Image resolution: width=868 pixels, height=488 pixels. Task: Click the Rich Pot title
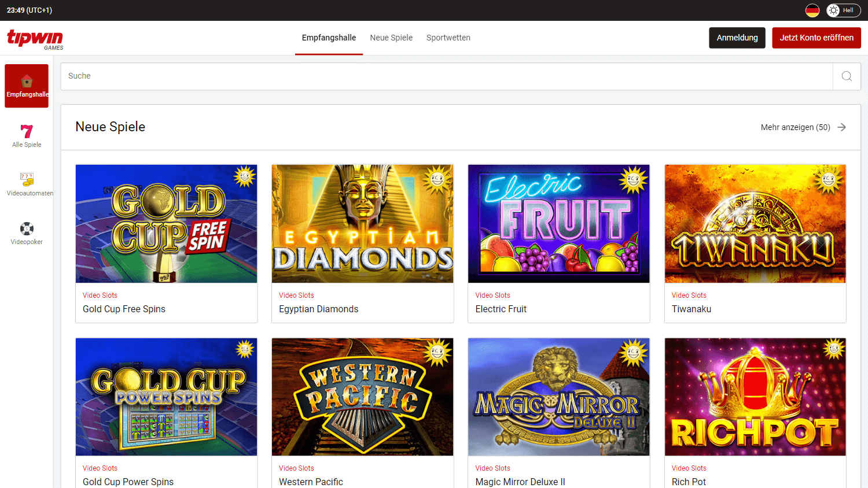point(689,482)
